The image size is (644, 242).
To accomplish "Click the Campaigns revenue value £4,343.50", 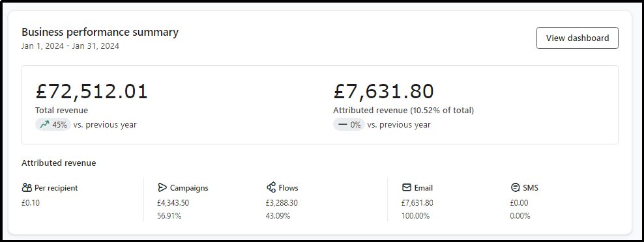I will pos(173,202).
